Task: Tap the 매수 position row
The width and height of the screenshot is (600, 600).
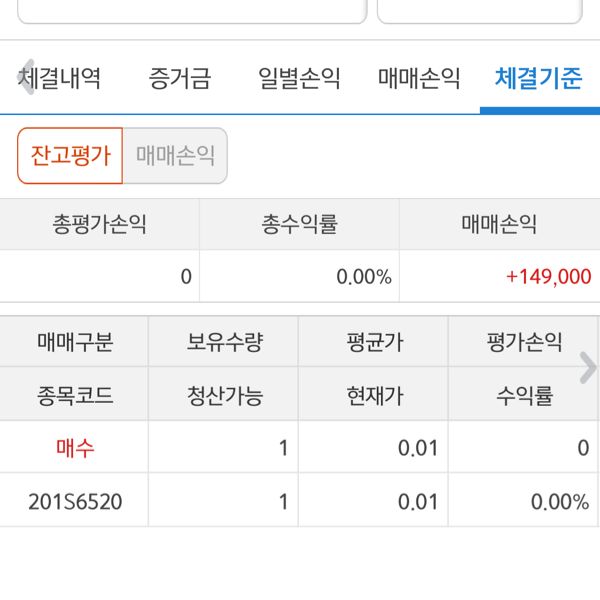Action: (75, 448)
